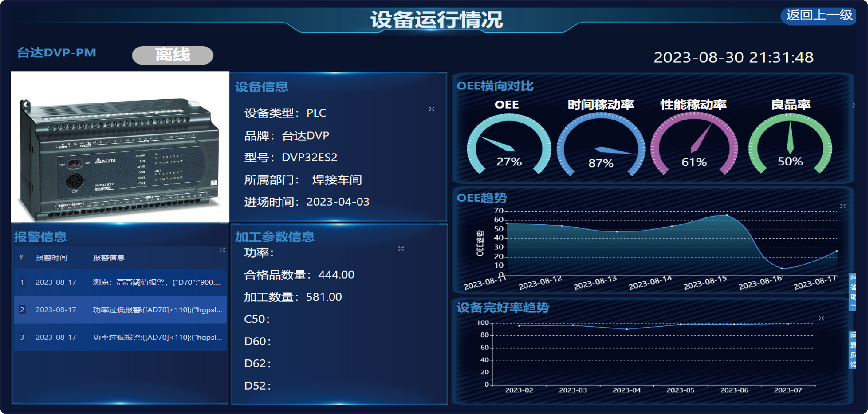Click the 加工参数信息 panel heading
The image size is (868, 414).
point(275,237)
